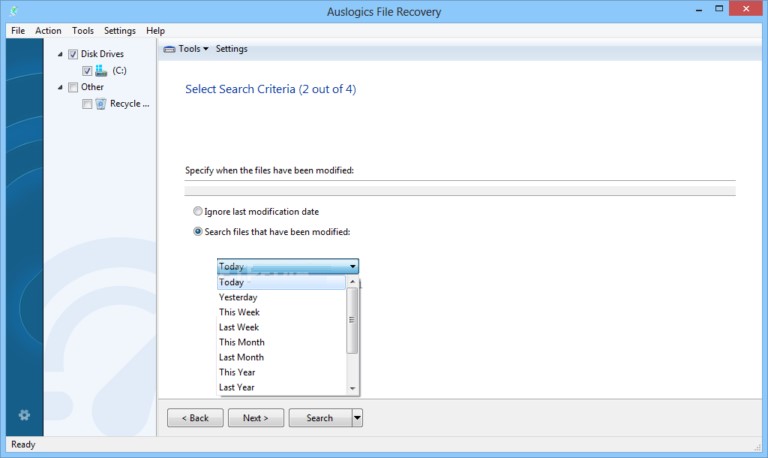Select the Recycle ... tree item label
768x458 pixels.
click(129, 104)
